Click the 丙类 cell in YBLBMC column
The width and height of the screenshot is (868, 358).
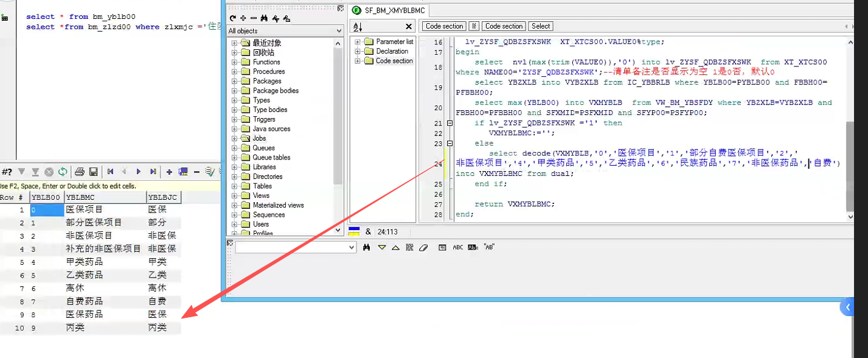click(x=105, y=328)
